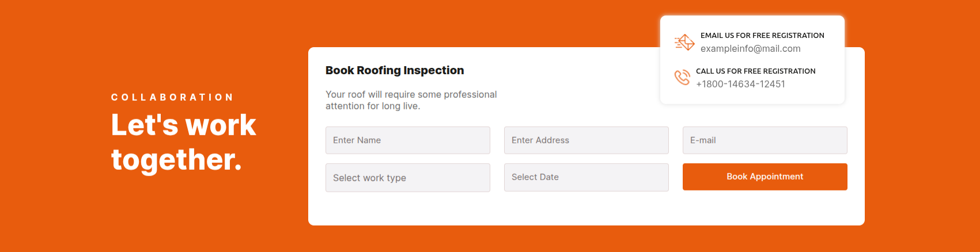
Task: Click the Book Roofing Inspection heading
Action: (x=394, y=70)
